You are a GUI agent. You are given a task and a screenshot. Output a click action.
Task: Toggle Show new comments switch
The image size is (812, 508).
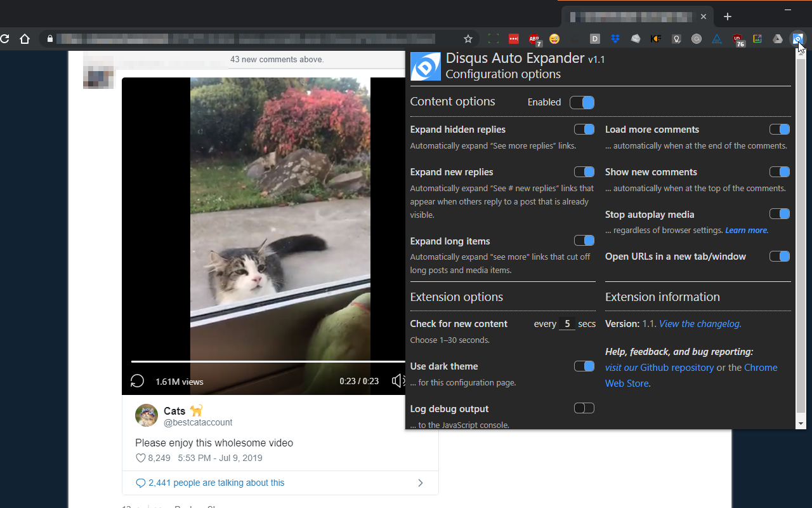click(780, 172)
